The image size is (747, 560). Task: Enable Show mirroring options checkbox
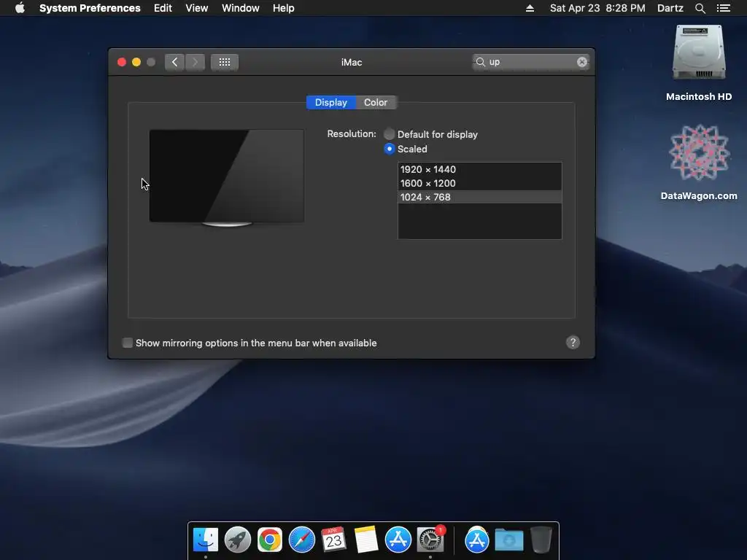[x=127, y=343]
